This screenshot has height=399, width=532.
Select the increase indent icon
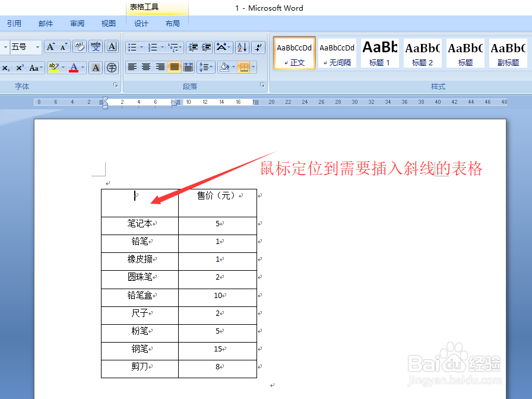click(x=205, y=47)
